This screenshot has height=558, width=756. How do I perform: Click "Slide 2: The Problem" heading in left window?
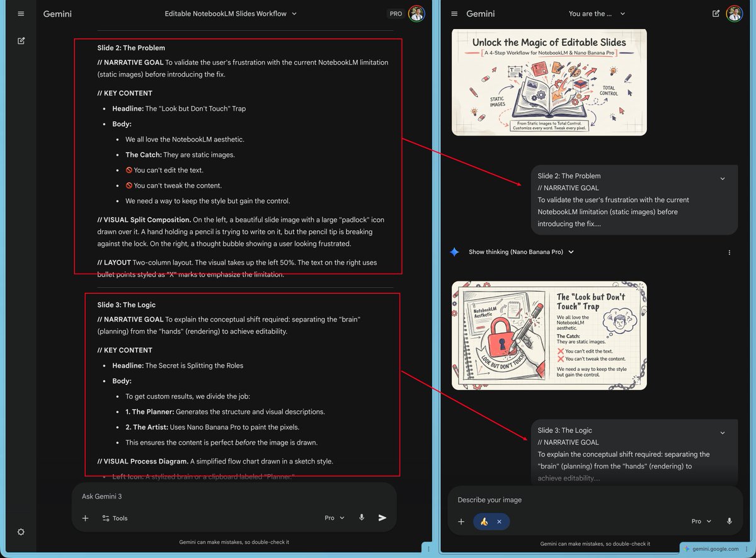131,48
